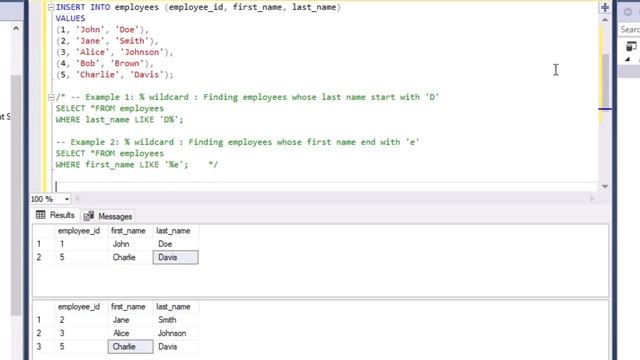Select the 'Doe' cell
The width and height of the screenshot is (640, 360).
[x=176, y=244]
